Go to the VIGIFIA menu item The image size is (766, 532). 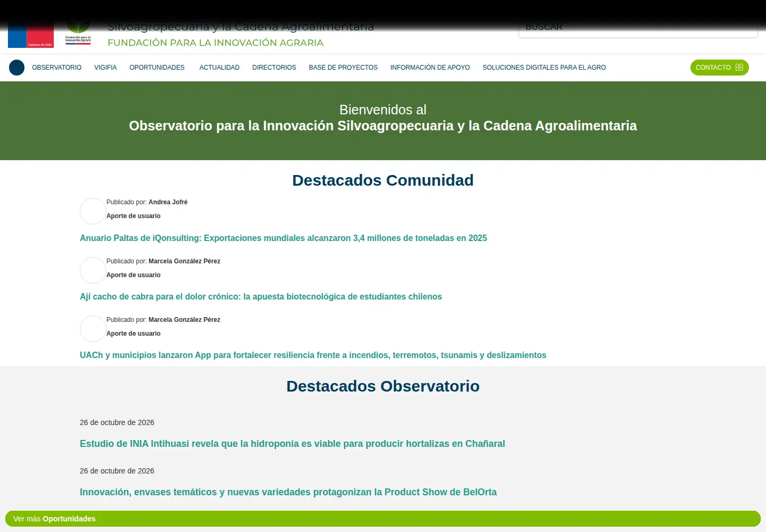pyautogui.click(x=105, y=68)
